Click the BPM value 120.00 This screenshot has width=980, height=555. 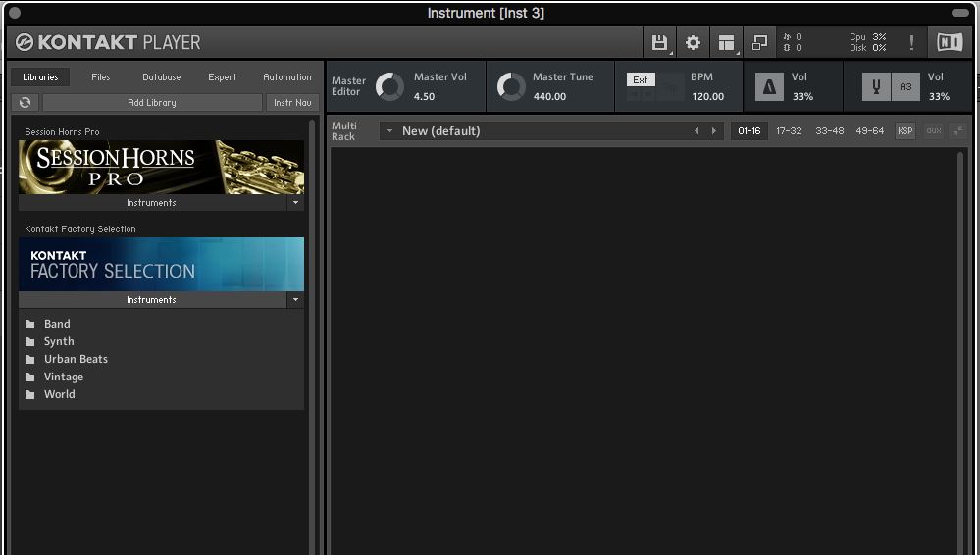pos(707,97)
